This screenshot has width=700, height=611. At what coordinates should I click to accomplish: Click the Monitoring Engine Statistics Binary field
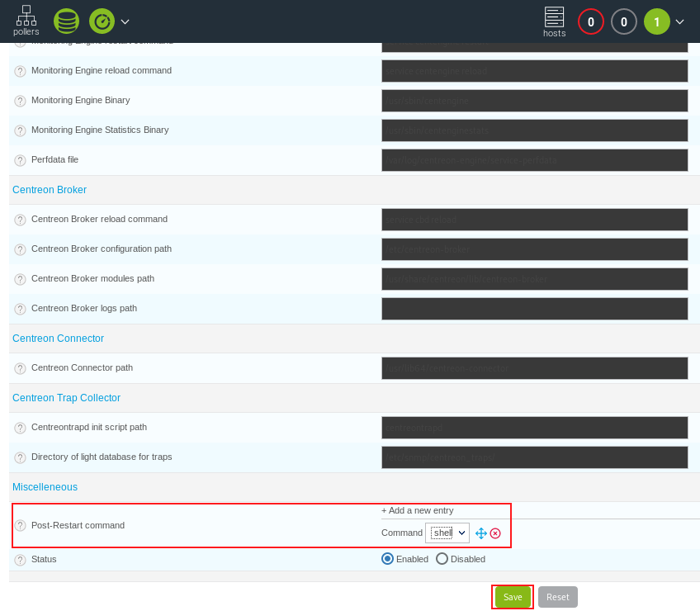tap(534, 130)
